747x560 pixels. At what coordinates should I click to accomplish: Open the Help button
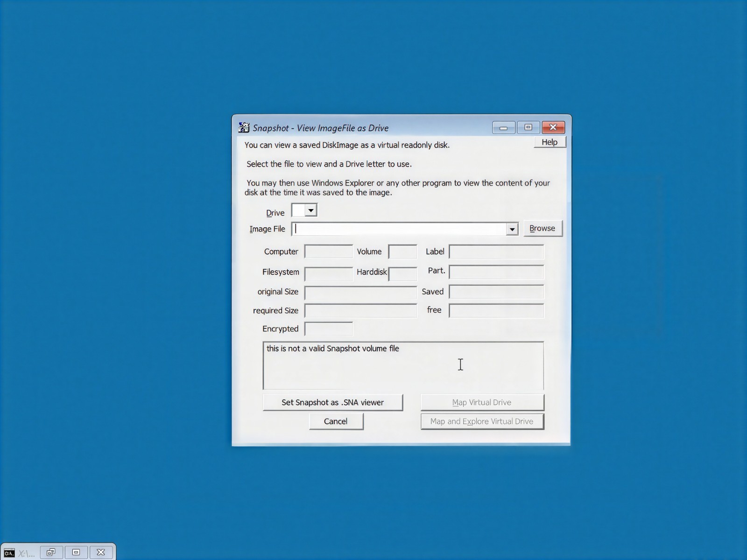click(x=550, y=142)
